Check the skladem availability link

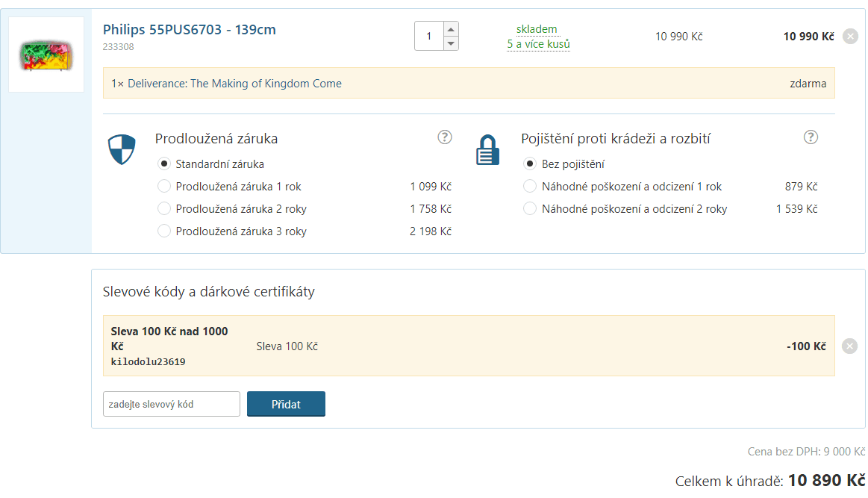tap(537, 29)
